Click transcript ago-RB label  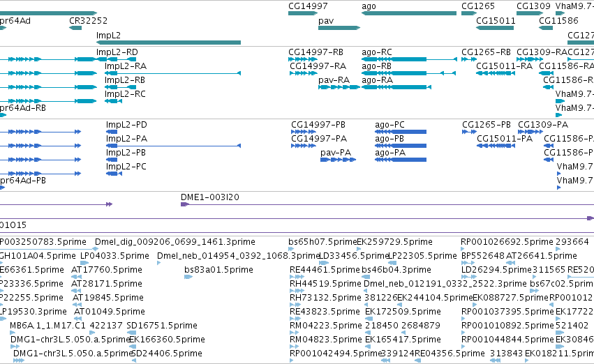[x=376, y=66]
